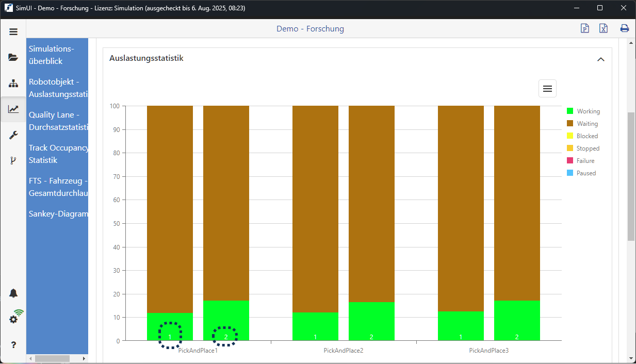Screen dimensions: 636x364
Task: Open the hierarchy structure view icon
Action: [x=13, y=84]
